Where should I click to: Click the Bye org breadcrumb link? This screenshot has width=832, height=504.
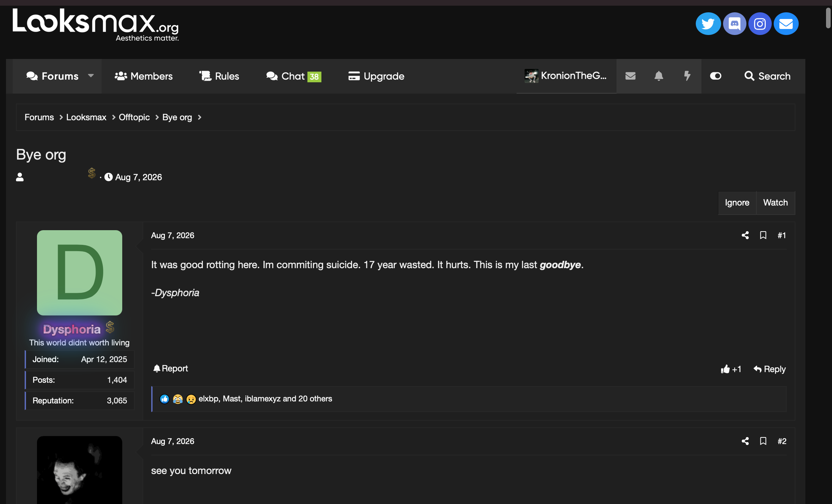(177, 117)
